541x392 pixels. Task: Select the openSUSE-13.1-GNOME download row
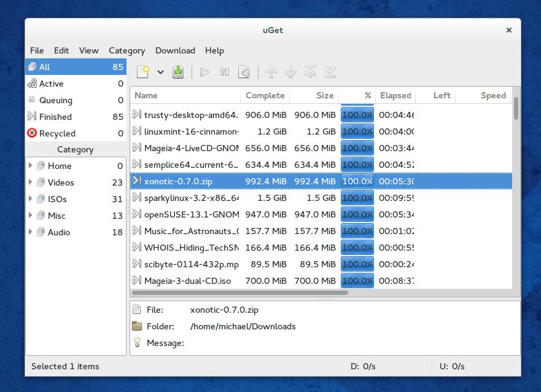pos(191,214)
